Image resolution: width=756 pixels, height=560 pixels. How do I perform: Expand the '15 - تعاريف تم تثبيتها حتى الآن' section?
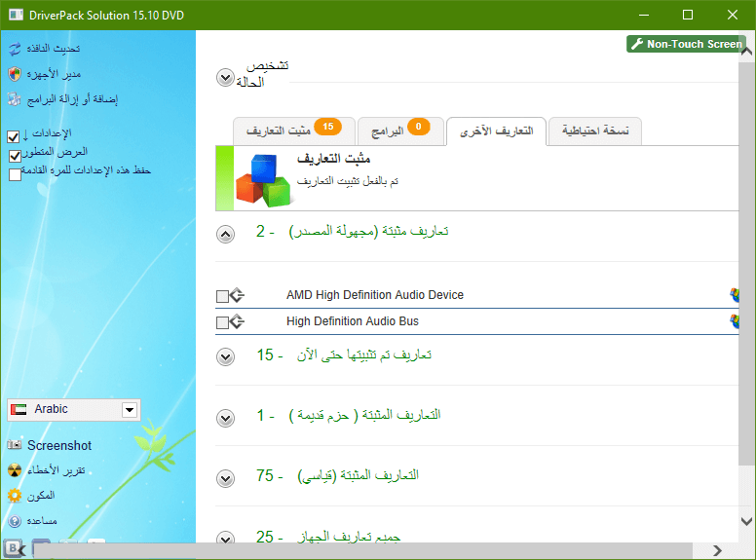[225, 357]
